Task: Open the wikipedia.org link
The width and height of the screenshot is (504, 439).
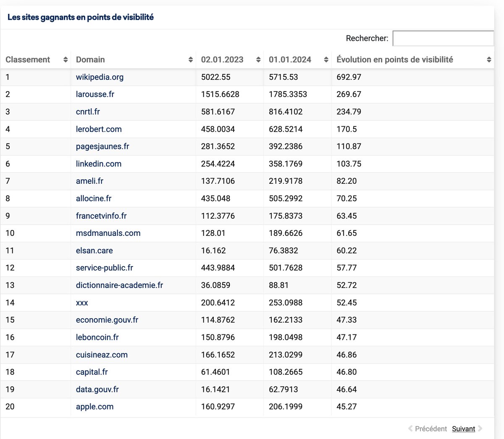Action: click(x=100, y=77)
